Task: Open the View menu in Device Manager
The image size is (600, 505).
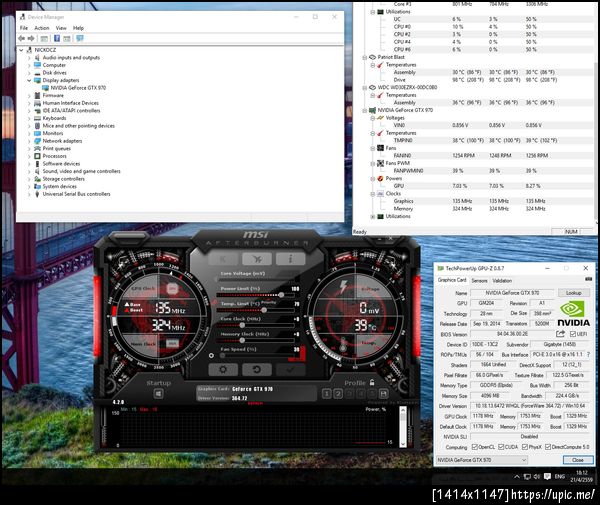Action: [x=61, y=28]
